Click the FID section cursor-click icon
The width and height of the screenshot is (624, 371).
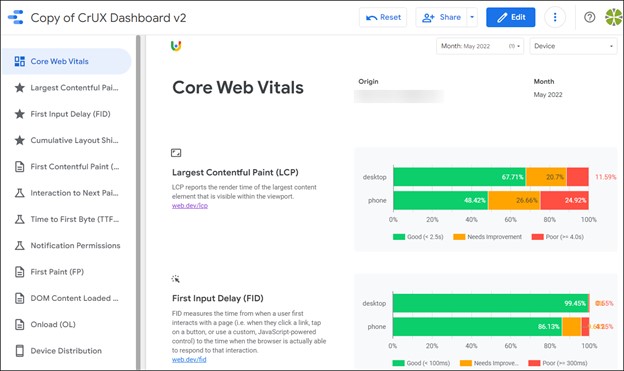pyautogui.click(x=176, y=279)
